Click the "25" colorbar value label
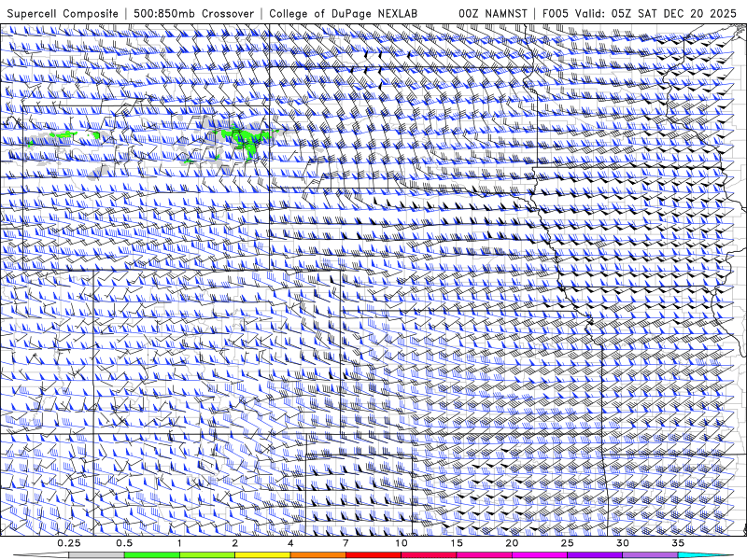Image resolution: width=747 pixels, height=560 pixels. click(x=567, y=543)
